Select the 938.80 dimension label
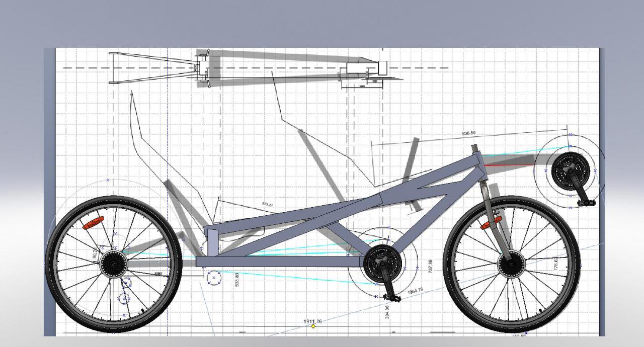Viewport: 644px width, 347px height. [468, 133]
